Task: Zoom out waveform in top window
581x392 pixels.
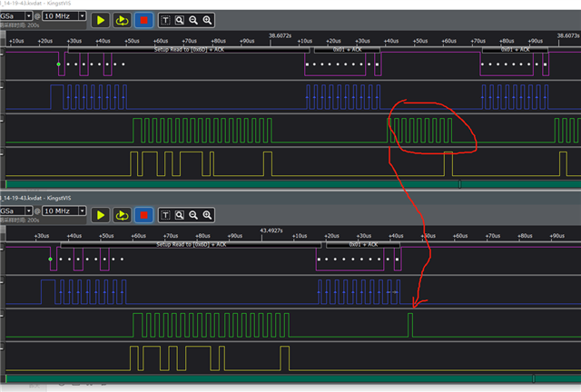Action: click(x=193, y=20)
